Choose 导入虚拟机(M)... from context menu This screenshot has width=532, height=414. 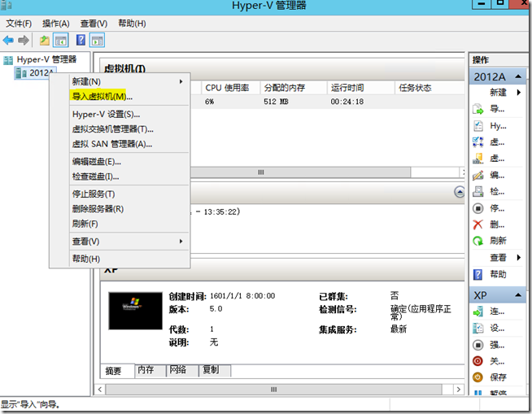tap(129, 96)
